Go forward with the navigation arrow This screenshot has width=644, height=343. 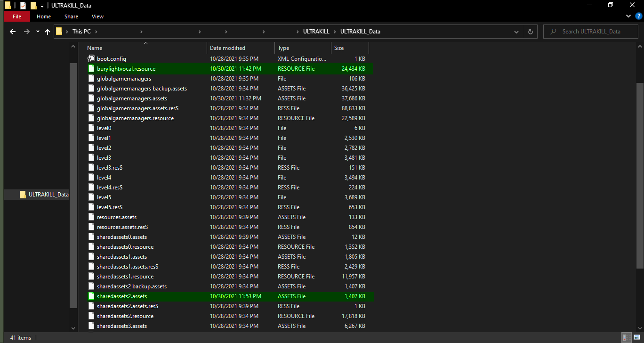(26, 32)
